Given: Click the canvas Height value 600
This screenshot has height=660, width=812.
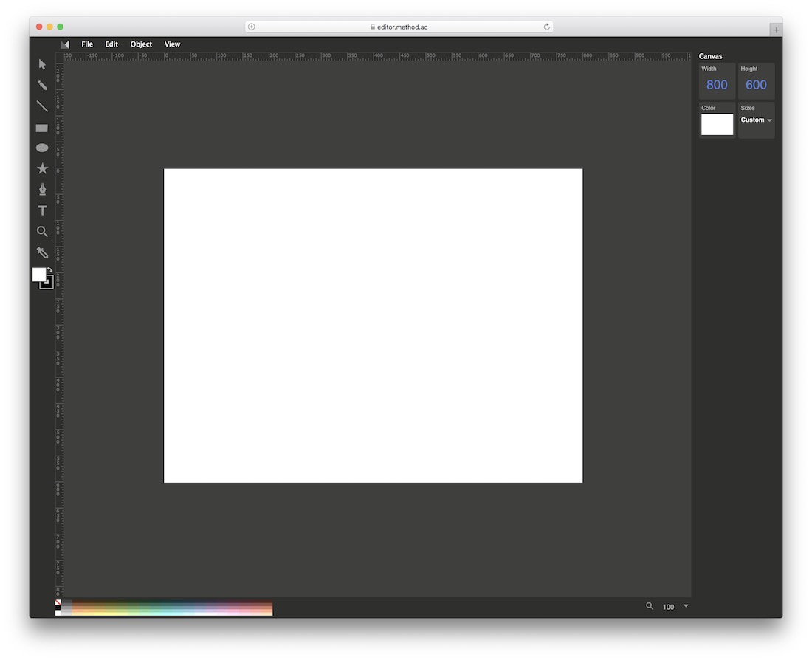Looking at the screenshot, I should click(756, 84).
